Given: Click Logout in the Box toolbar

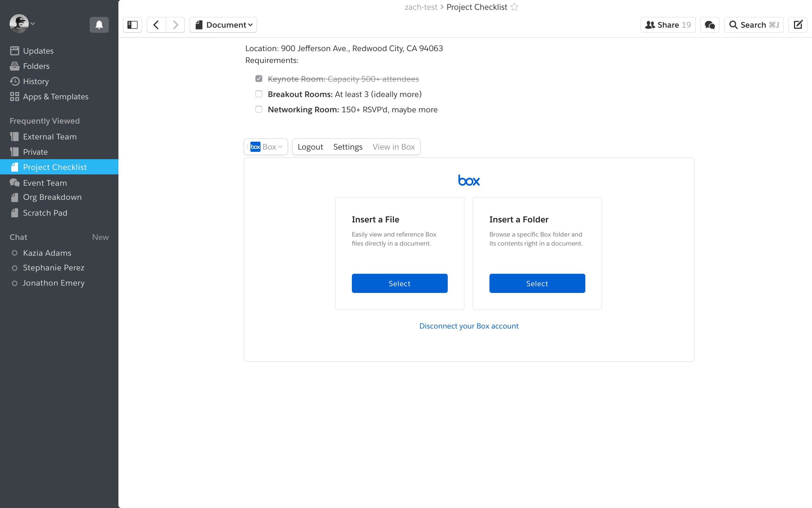Looking at the screenshot, I should (310, 147).
